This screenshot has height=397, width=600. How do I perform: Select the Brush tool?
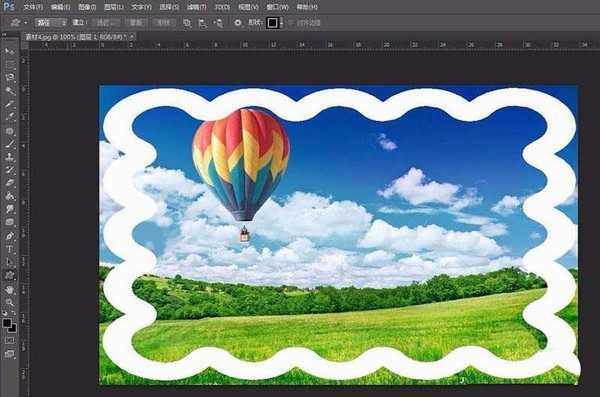[x=10, y=144]
